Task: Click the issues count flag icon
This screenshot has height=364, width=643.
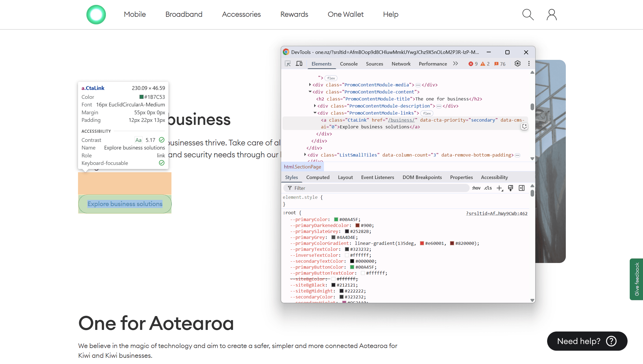Action: 496,64
